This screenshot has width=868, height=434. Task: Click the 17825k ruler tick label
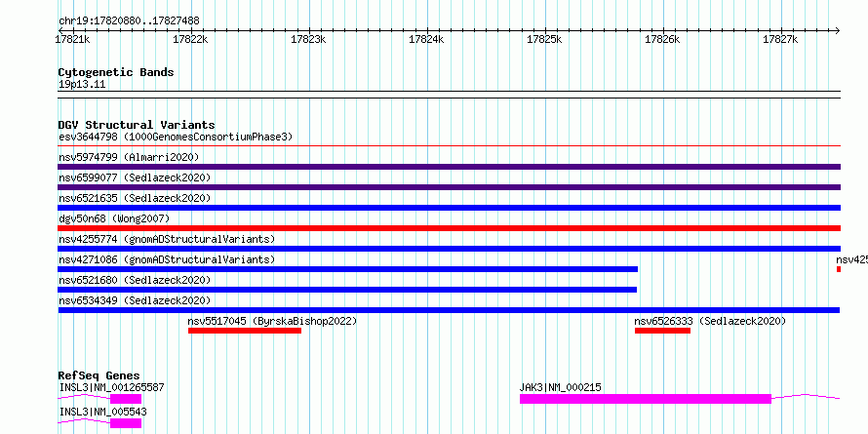click(x=544, y=39)
